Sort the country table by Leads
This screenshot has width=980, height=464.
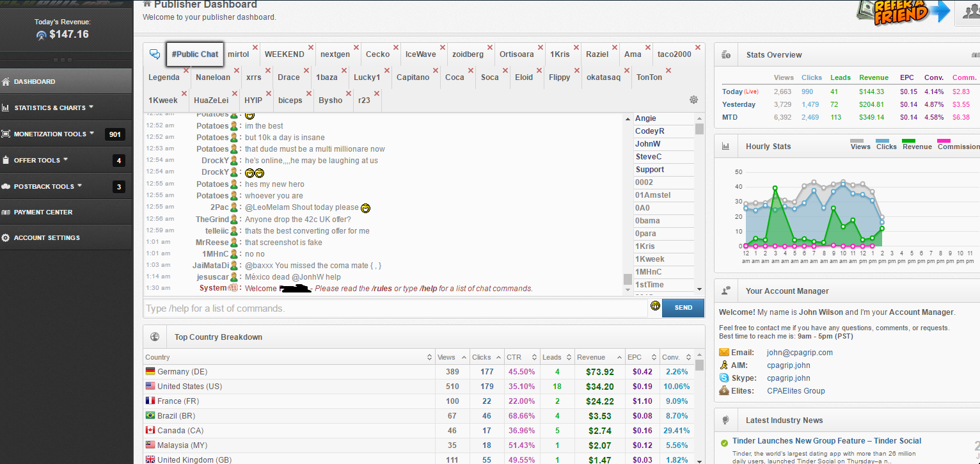(x=556, y=357)
